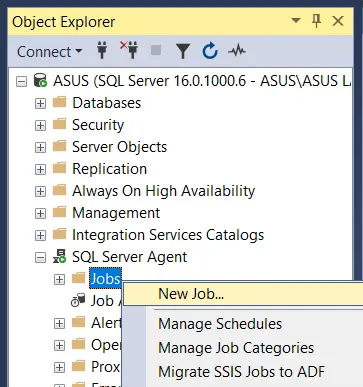Expand Always On High Availability node
This screenshot has height=387, width=363.
[x=40, y=191]
